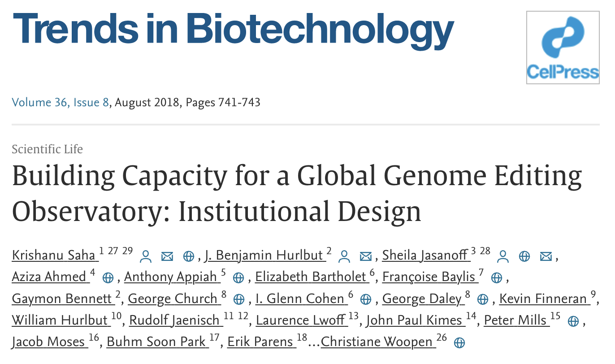
Task: Open the globe icon beside George Church
Action: click(x=239, y=299)
